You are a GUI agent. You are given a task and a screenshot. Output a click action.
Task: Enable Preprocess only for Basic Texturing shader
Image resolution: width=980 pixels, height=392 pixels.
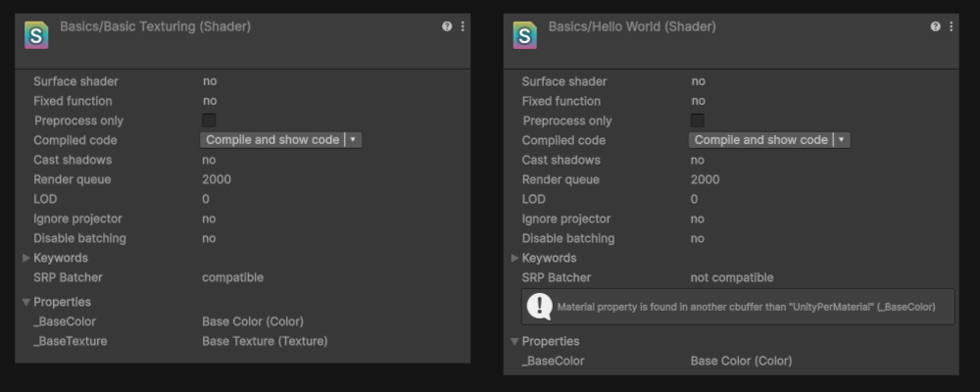(209, 121)
